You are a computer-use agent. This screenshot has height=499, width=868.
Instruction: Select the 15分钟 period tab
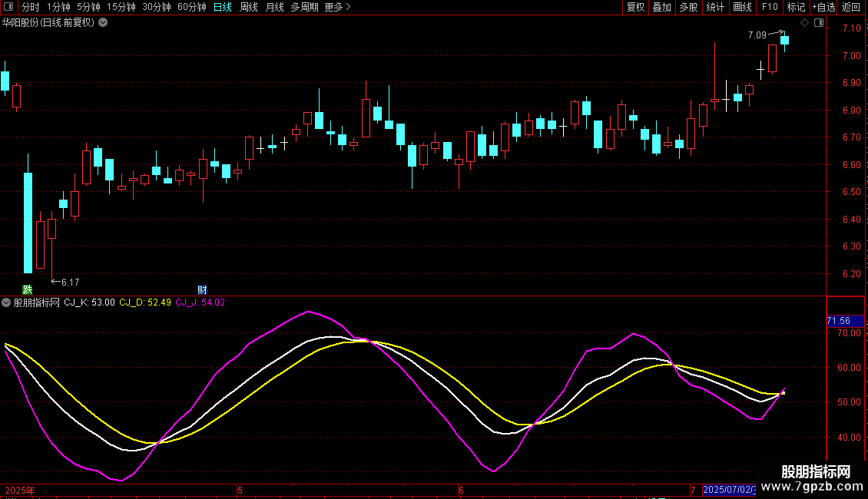pos(121,7)
